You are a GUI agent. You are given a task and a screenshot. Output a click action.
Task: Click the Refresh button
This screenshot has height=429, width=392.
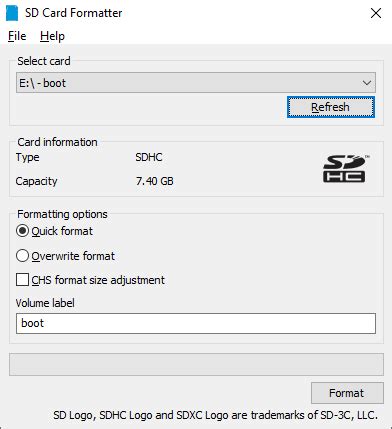[x=331, y=107]
